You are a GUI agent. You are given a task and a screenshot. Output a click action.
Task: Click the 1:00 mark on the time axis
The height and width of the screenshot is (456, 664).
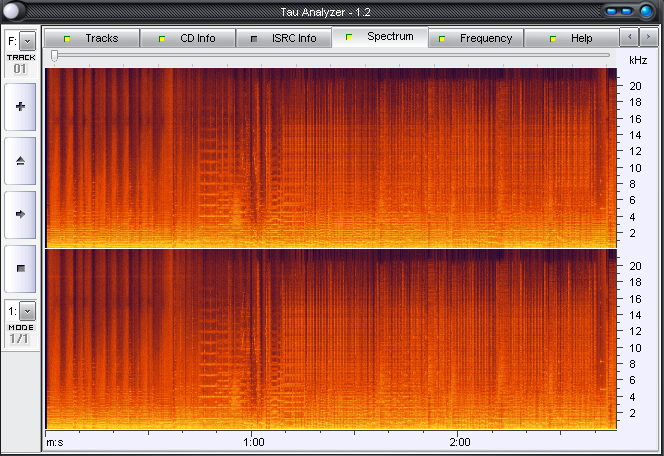[x=253, y=442]
